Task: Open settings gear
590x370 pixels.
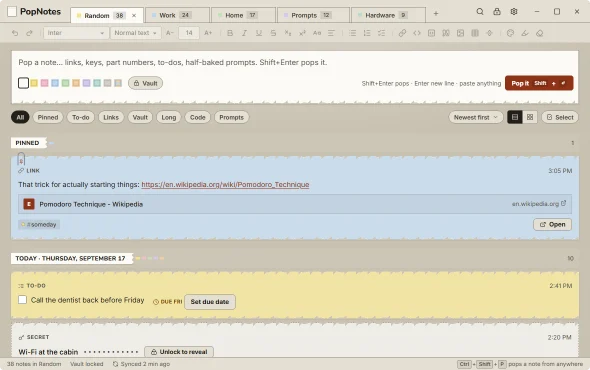Action: pyautogui.click(x=514, y=12)
